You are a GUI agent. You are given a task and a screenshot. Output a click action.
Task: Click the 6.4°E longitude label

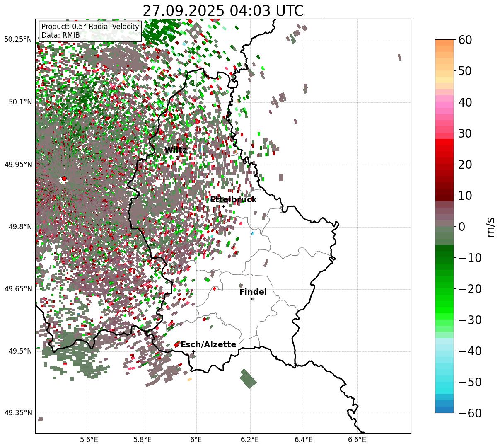(x=304, y=439)
